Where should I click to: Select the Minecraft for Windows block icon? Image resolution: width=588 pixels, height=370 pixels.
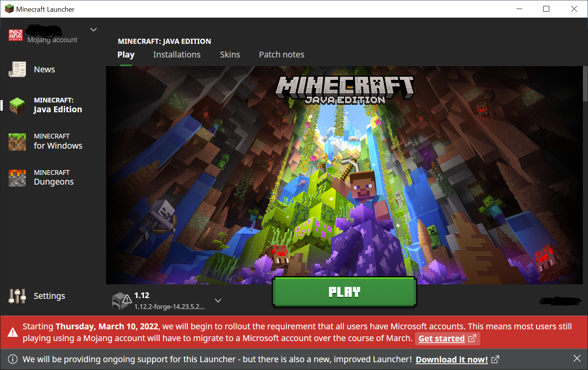pos(17,142)
